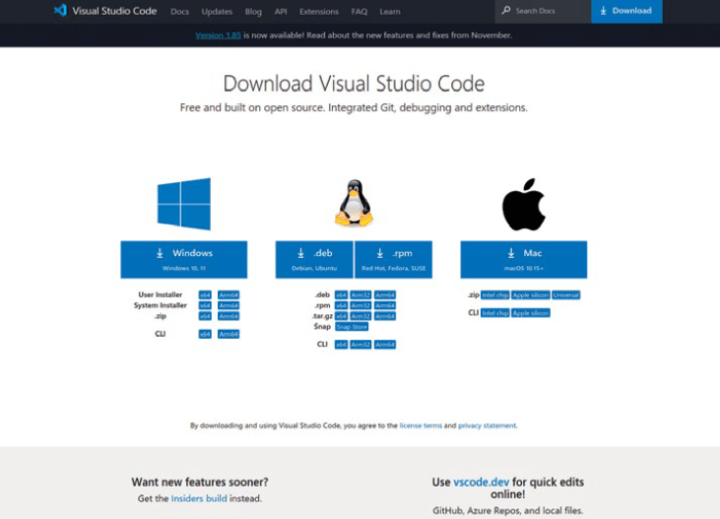720x519 pixels.
Task: Open the Extensions menu item
Action: tap(319, 11)
